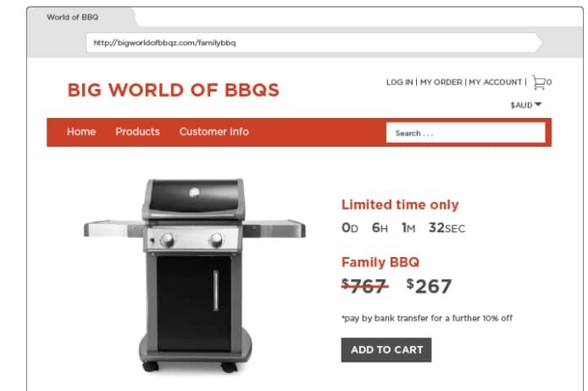Click the $AUD currency dropdown arrow
Screen dimensions: 588x391
point(538,104)
